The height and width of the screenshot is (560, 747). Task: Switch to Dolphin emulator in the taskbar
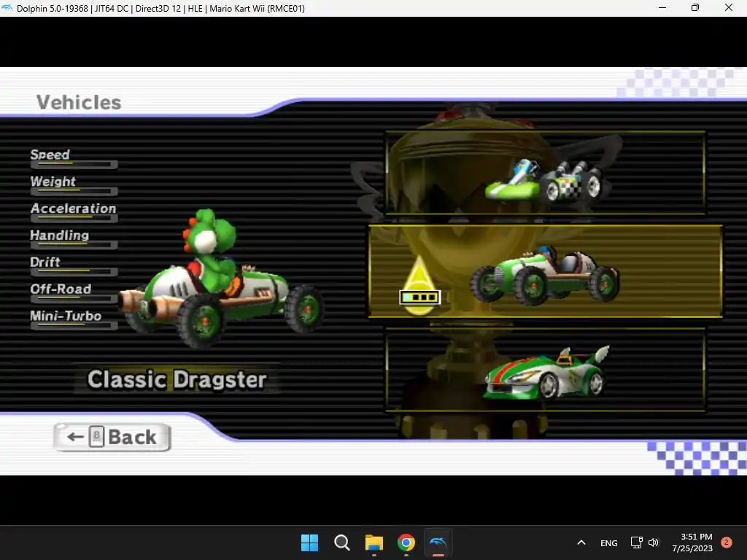[438, 542]
